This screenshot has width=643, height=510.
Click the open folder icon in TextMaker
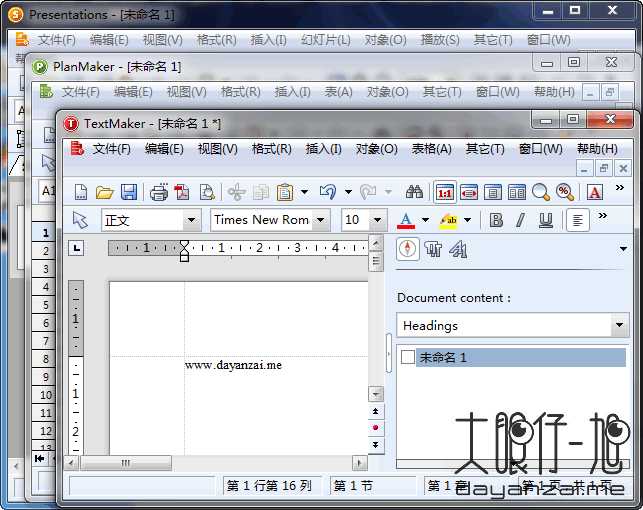(105, 192)
